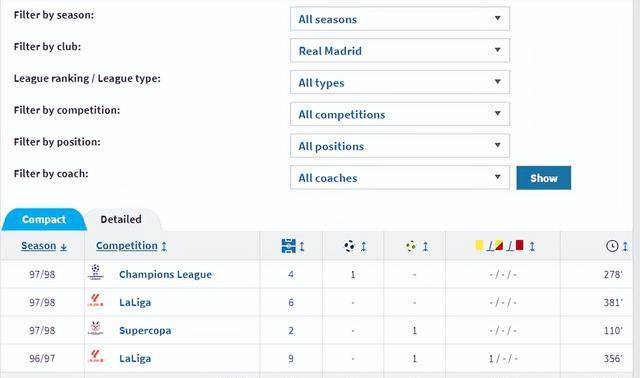
Task: Click LaLiga logo in 96/97 row
Action: [x=96, y=357]
